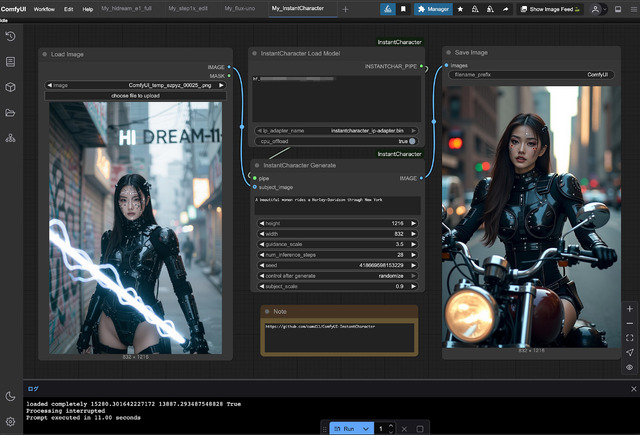Click the prompt text box in Generate node
Screen dimensions: 640x435
(x=338, y=205)
